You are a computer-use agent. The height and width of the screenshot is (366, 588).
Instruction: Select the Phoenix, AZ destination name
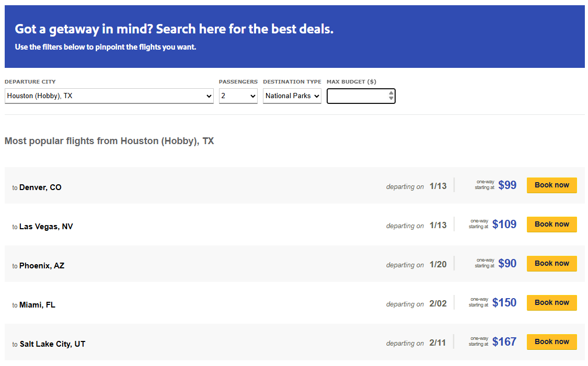42,265
